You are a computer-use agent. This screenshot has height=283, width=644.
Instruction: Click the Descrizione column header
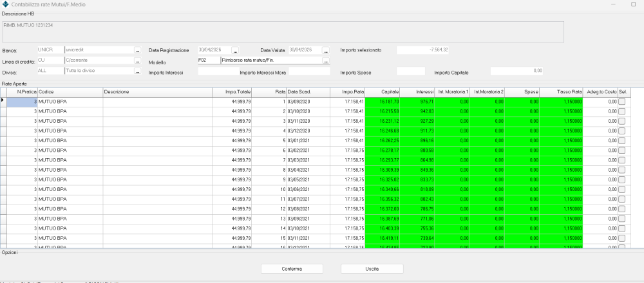158,92
